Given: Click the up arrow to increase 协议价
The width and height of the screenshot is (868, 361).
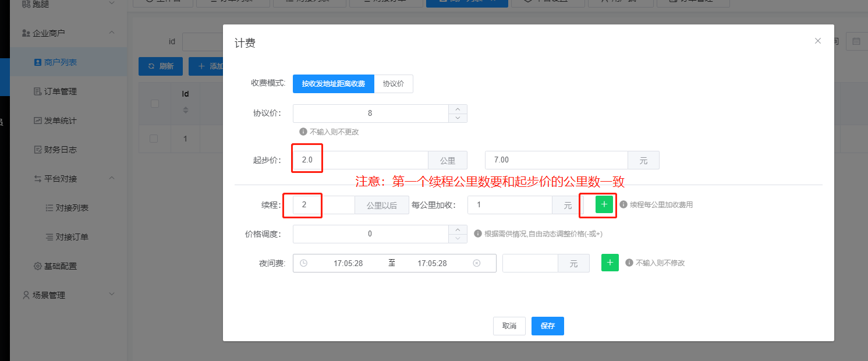Looking at the screenshot, I should (x=458, y=109).
